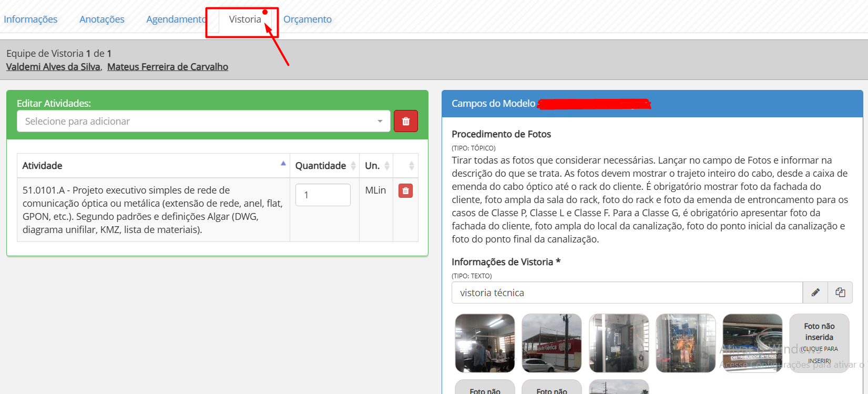This screenshot has width=868, height=394.
Task: Open Mateus Ferreira de Carvalho link
Action: tap(168, 67)
